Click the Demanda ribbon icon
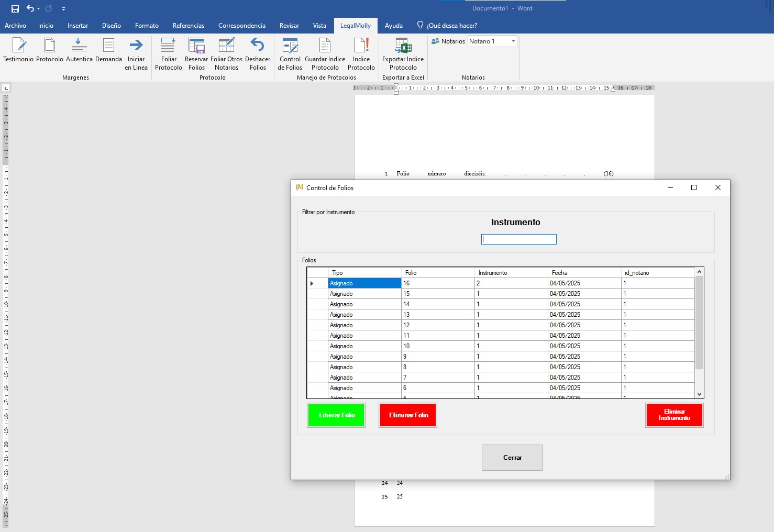The image size is (774, 532). tap(108, 46)
